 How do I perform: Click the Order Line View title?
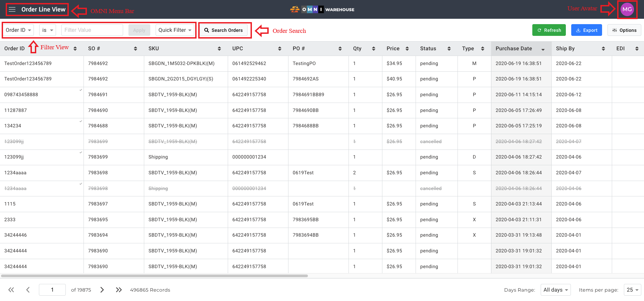[43, 9]
